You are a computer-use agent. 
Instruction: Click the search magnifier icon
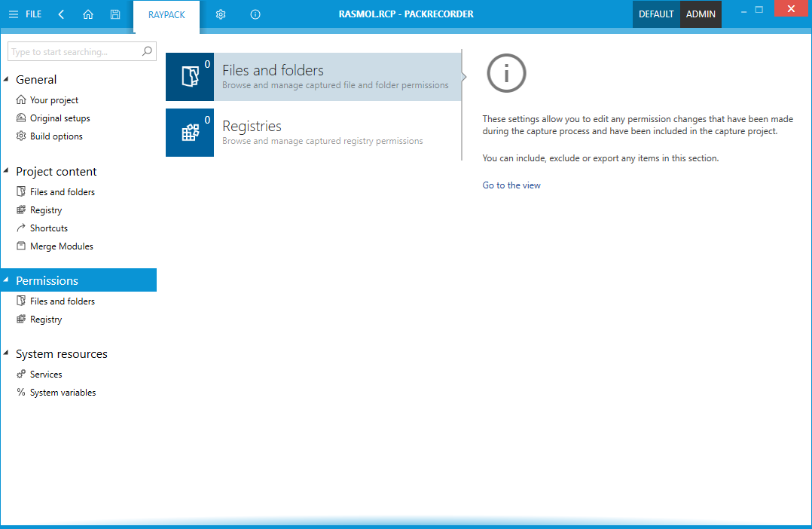pyautogui.click(x=147, y=52)
